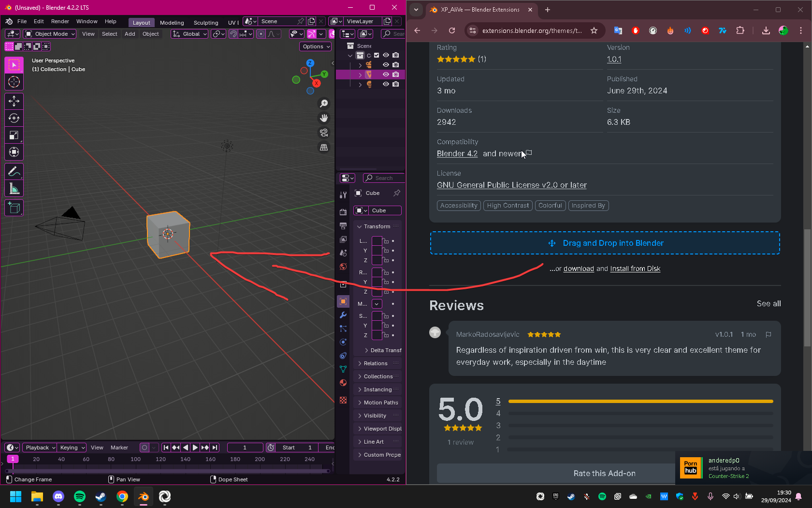Open the World properties tab (red globe)
This screenshot has width=812, height=508.
pos(343,267)
